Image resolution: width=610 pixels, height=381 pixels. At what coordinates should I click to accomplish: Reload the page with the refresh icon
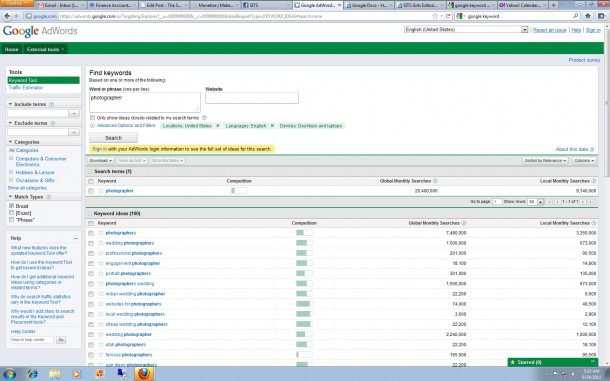pos(448,16)
